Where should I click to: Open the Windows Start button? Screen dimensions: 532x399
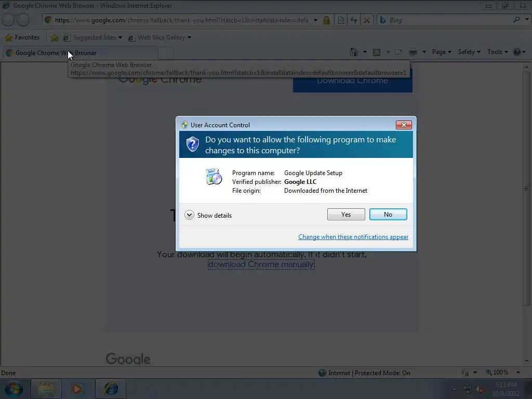14,389
